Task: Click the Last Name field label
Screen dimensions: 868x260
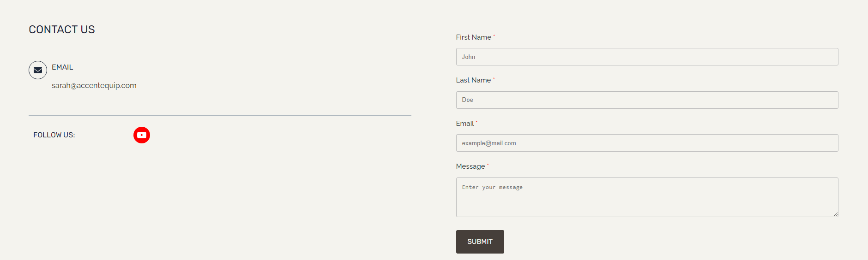Action: (x=473, y=80)
